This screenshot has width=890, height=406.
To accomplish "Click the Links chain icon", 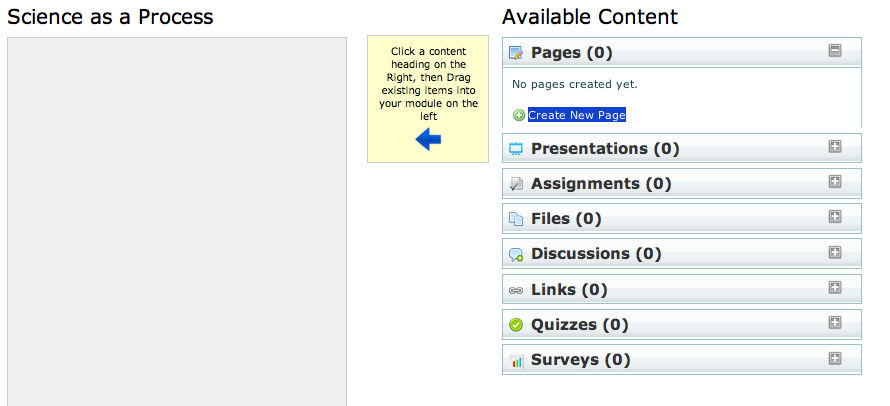I will click(x=516, y=290).
